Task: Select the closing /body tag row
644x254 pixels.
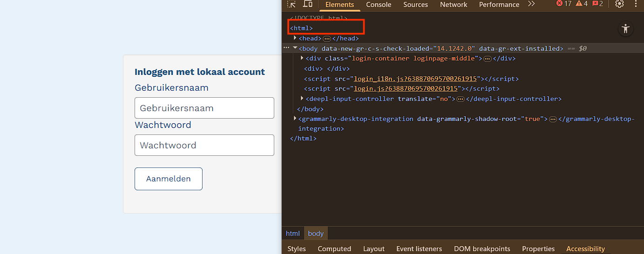Action: click(x=310, y=109)
